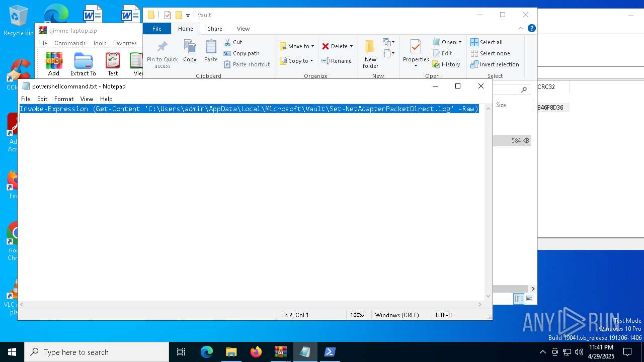Open the Copy to dropdown
The image size is (644, 362).
296,61
